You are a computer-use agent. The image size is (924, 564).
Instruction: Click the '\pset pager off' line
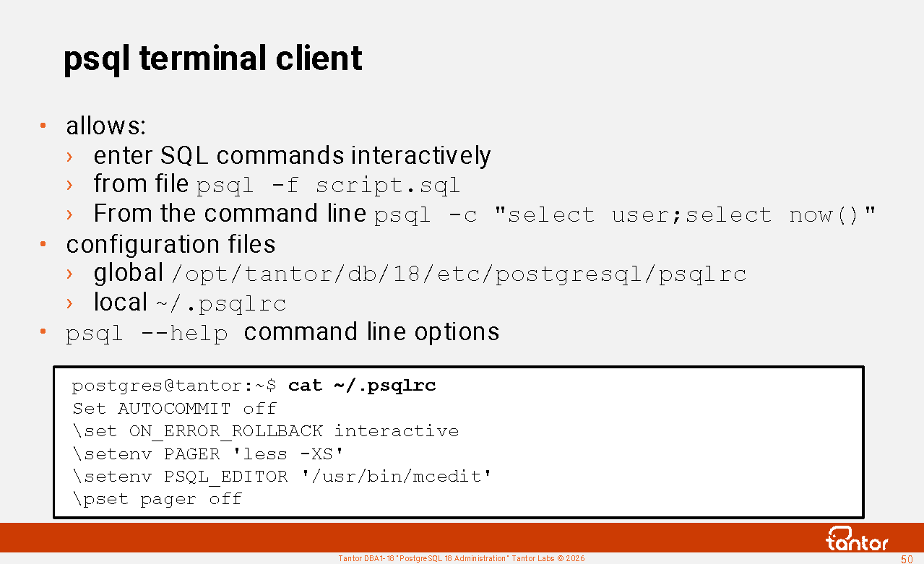coord(157,499)
